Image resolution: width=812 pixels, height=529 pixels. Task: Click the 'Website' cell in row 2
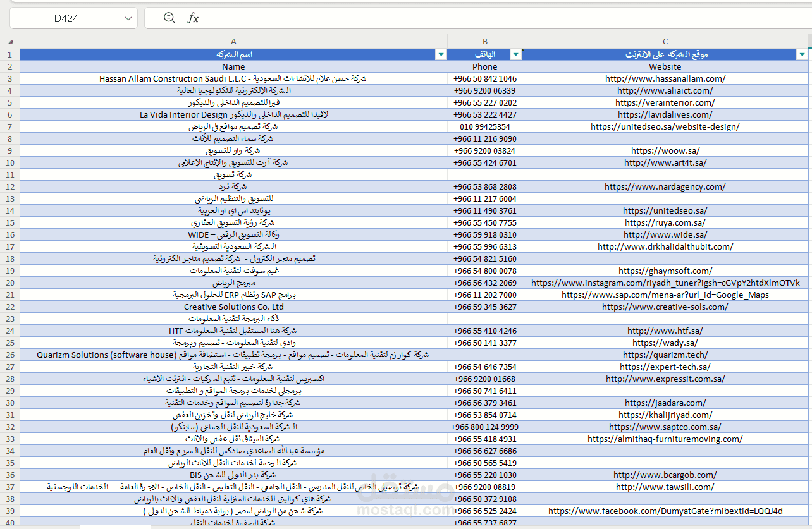click(x=665, y=66)
